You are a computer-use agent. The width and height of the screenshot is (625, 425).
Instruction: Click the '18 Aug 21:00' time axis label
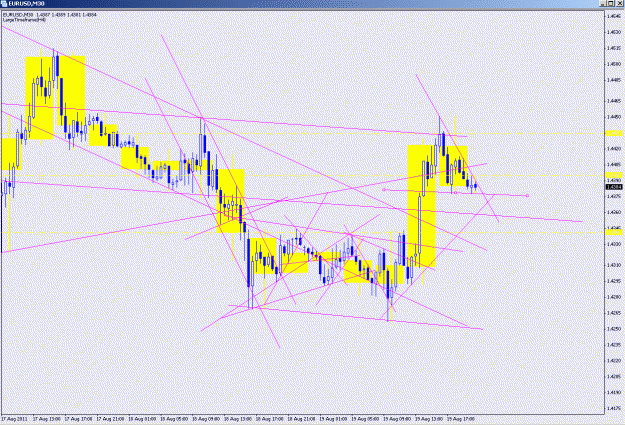tap(302, 419)
